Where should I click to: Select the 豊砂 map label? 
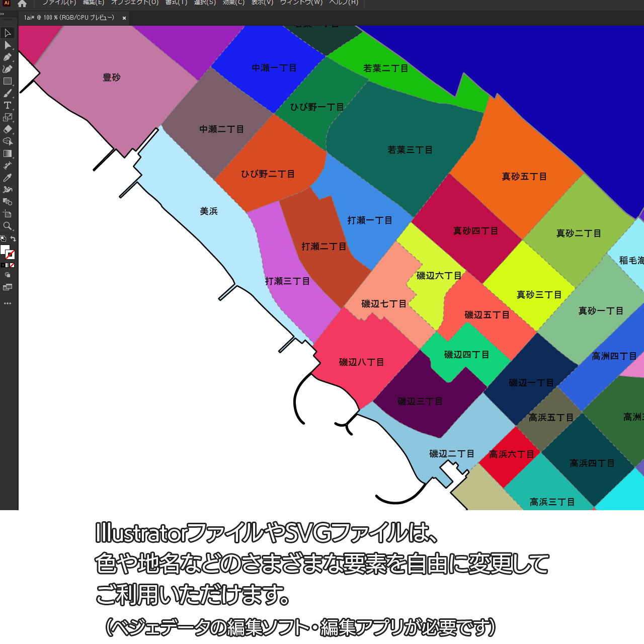pos(112,77)
